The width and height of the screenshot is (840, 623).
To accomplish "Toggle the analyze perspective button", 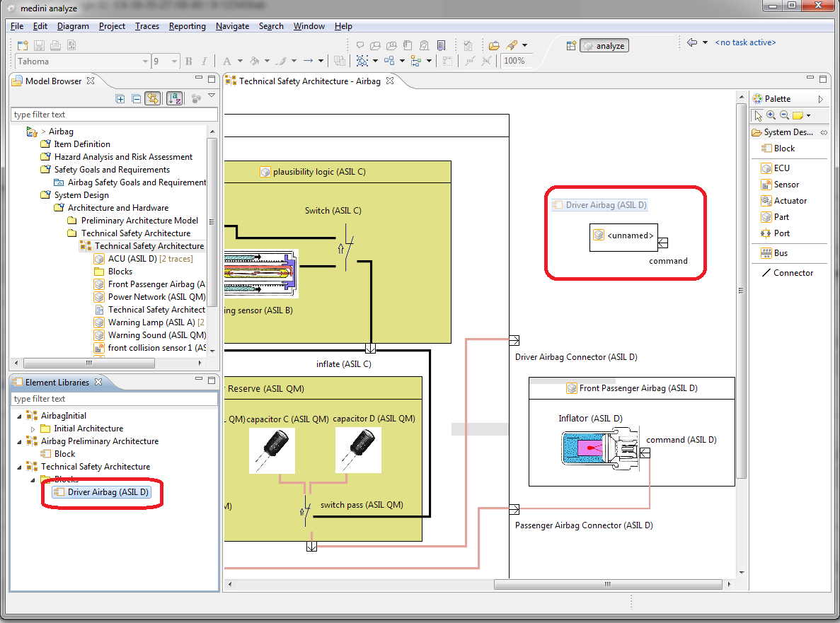I will [x=604, y=46].
